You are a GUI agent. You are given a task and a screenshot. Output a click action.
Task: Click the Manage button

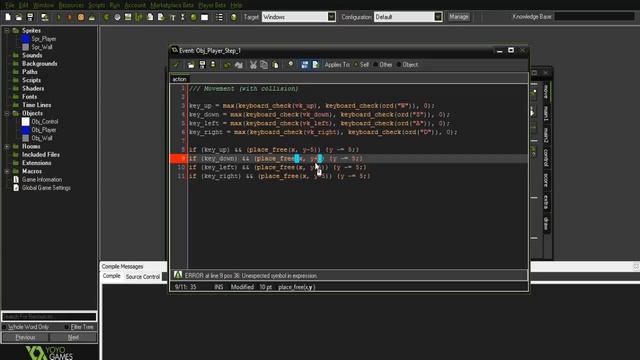[459, 17]
